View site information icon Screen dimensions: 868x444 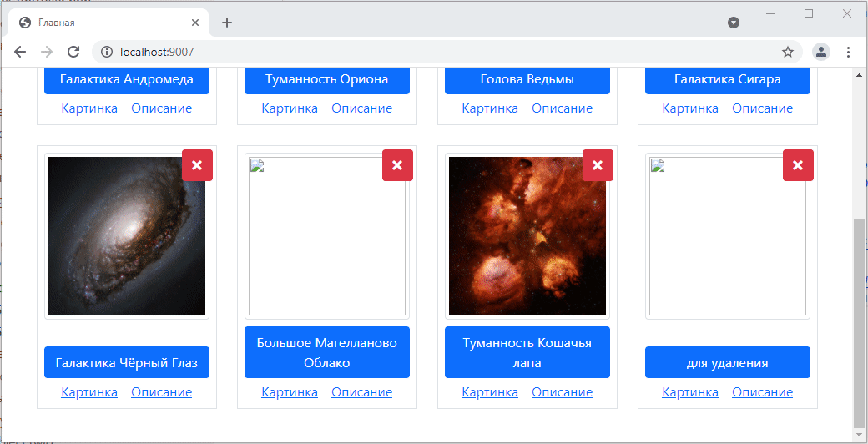coord(106,52)
